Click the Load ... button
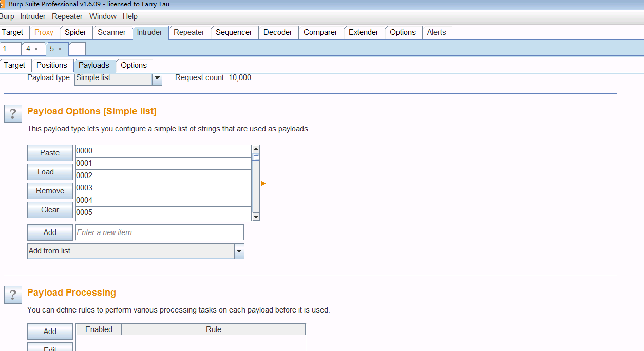The image size is (644, 351). pyautogui.click(x=50, y=172)
